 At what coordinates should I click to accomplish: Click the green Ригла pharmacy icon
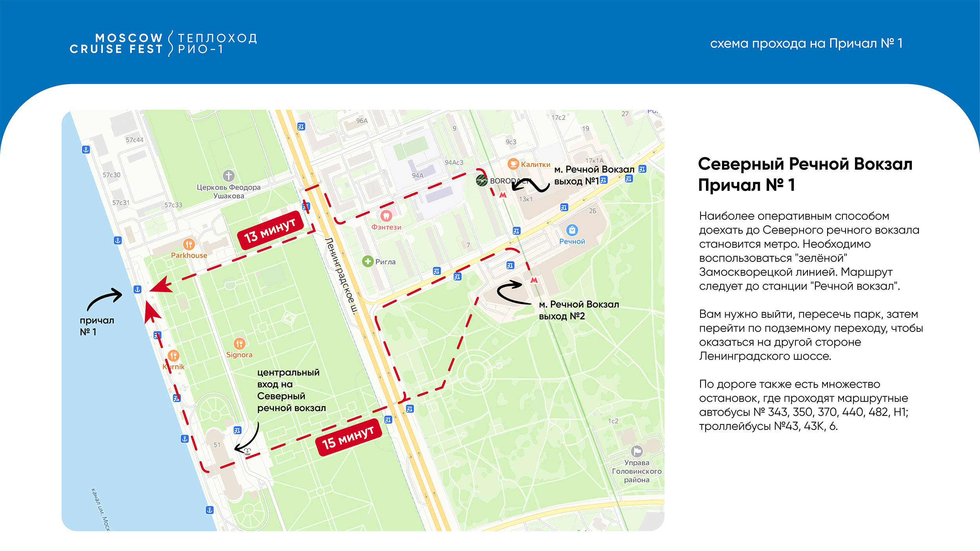pyautogui.click(x=368, y=261)
